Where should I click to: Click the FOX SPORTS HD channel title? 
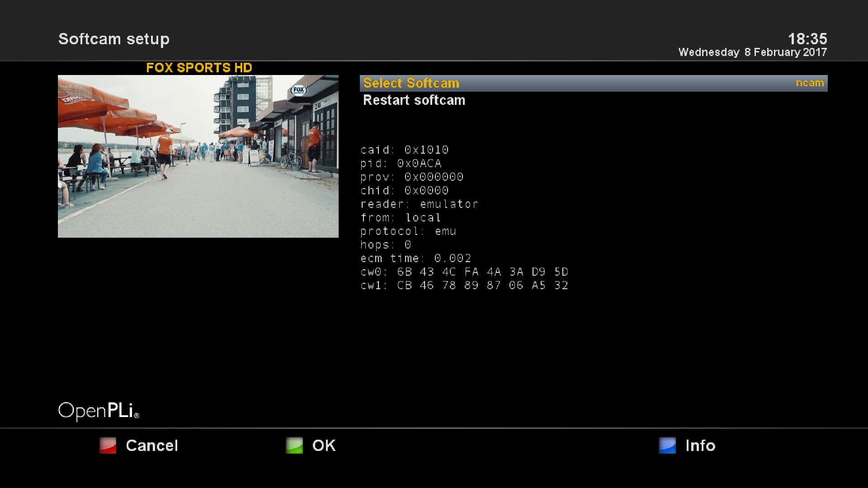pos(199,68)
